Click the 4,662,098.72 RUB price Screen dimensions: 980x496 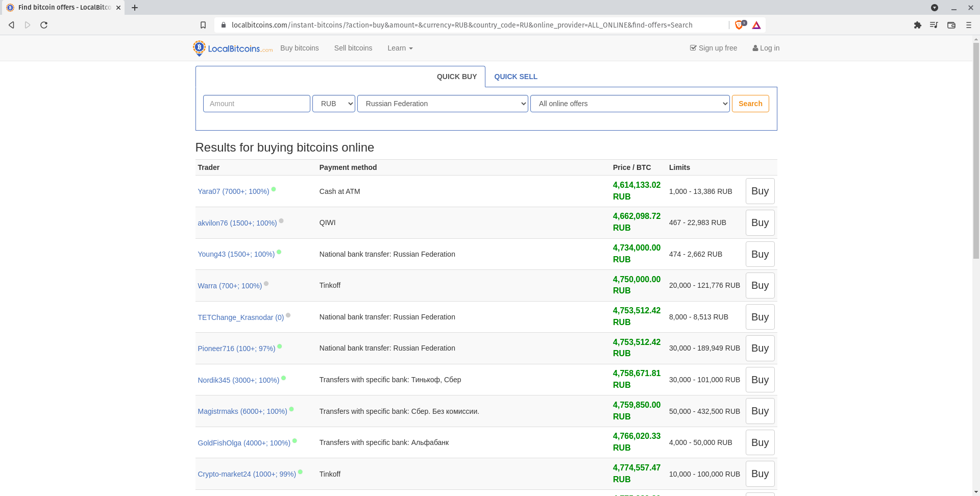636,222
